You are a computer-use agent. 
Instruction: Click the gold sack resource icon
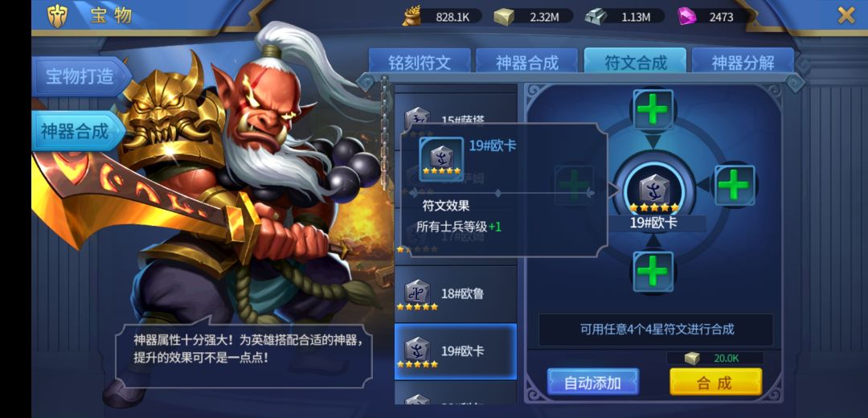pos(411,16)
